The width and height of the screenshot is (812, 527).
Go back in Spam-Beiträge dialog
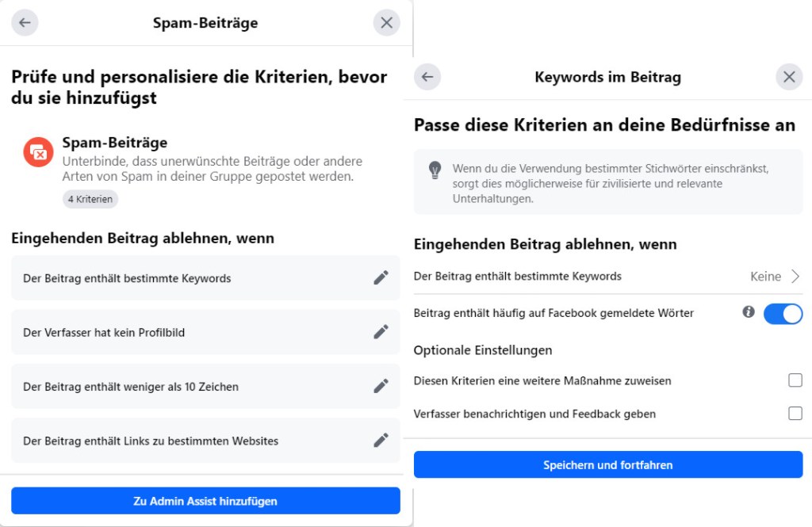(25, 23)
